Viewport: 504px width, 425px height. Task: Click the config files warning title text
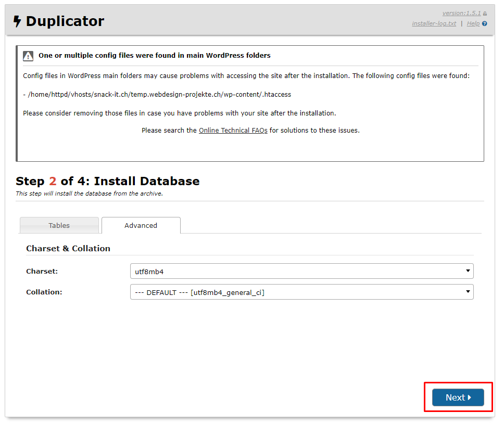pos(154,55)
